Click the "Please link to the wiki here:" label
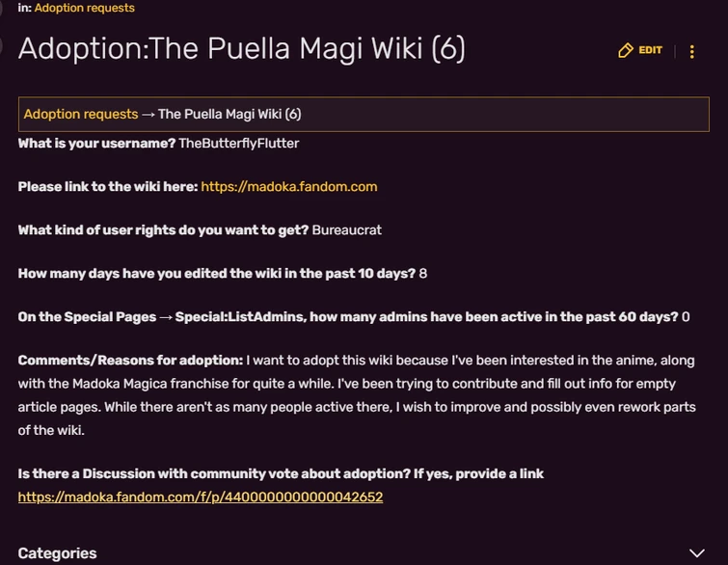The image size is (728, 565). pos(108,186)
